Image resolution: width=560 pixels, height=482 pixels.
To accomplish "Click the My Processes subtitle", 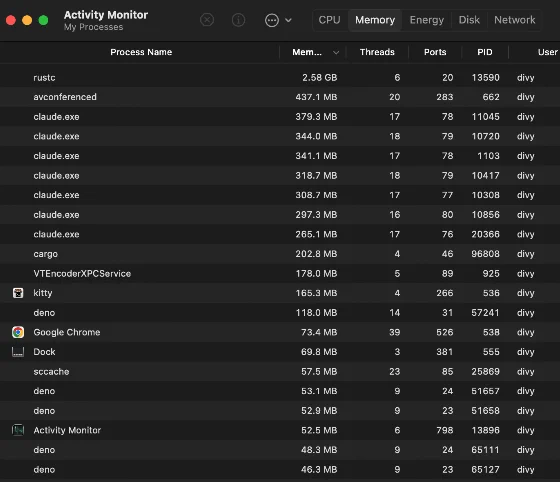I will pos(94,27).
